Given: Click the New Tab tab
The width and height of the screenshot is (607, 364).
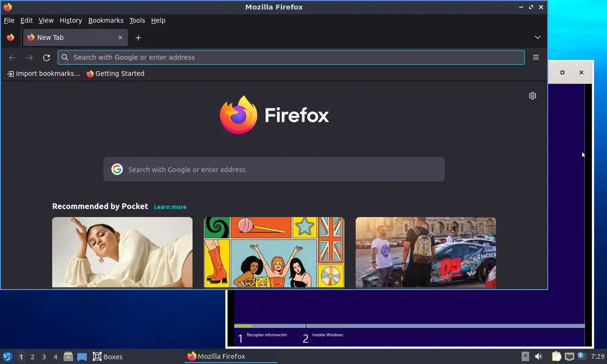Looking at the screenshot, I should point(75,37).
